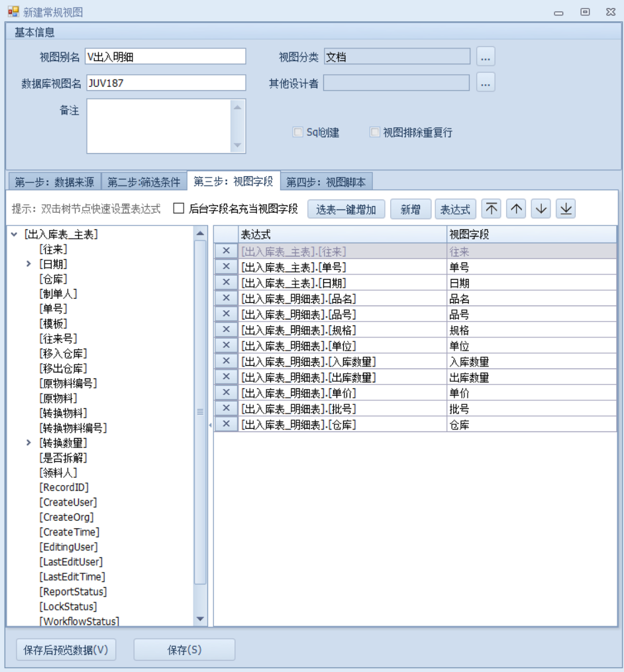The height and width of the screenshot is (672, 624).
Task: Switch to 第一步：数据来源 tab
Action: tap(54, 182)
